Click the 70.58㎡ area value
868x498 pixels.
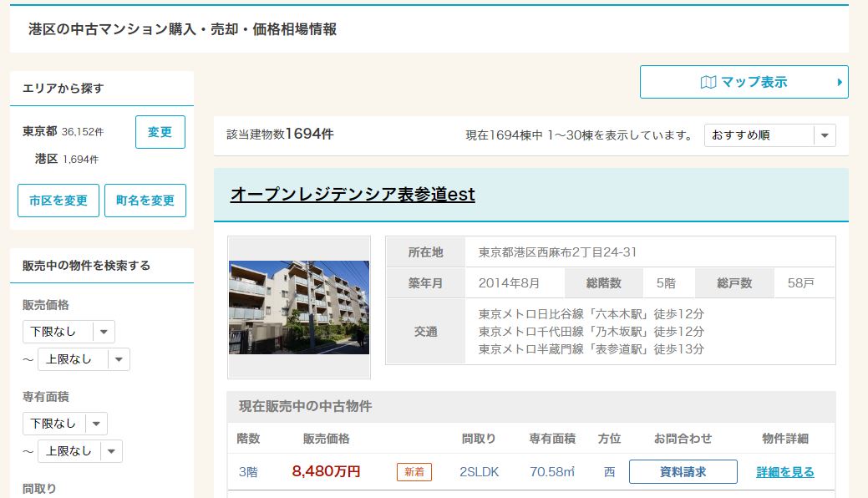click(552, 472)
